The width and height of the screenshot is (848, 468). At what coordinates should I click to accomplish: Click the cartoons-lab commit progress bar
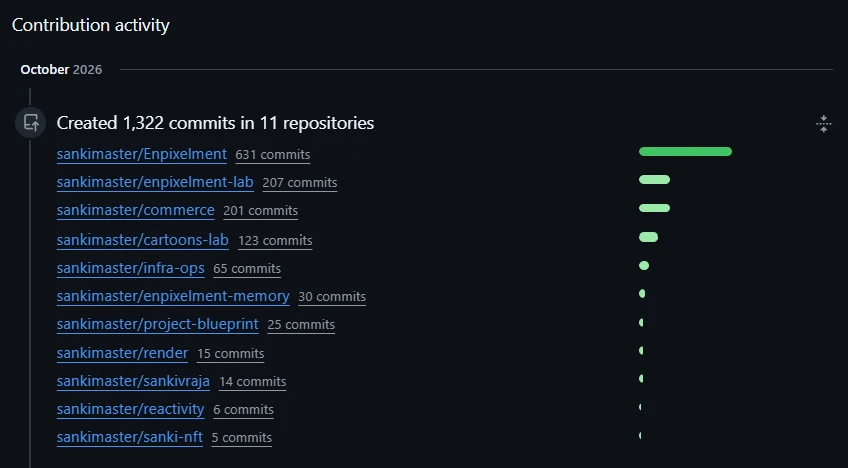tap(648, 237)
